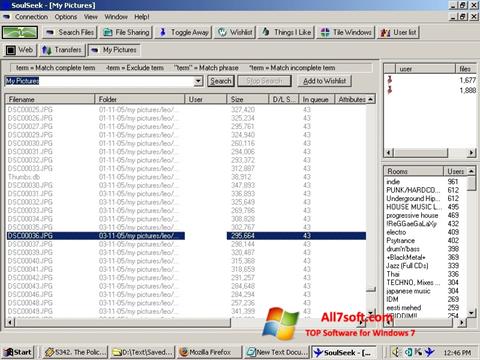The width and height of the screenshot is (480, 360).
Task: Sort results by Attributes column header
Action: [x=352, y=99]
